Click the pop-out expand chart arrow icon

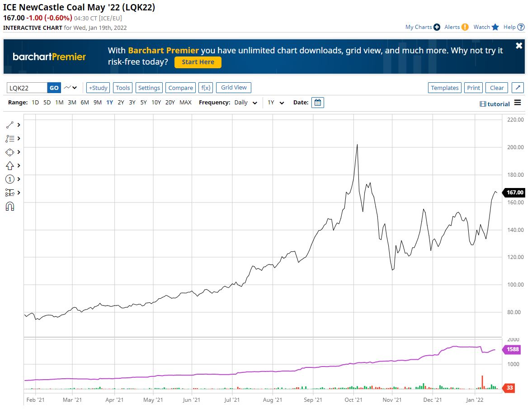click(518, 88)
